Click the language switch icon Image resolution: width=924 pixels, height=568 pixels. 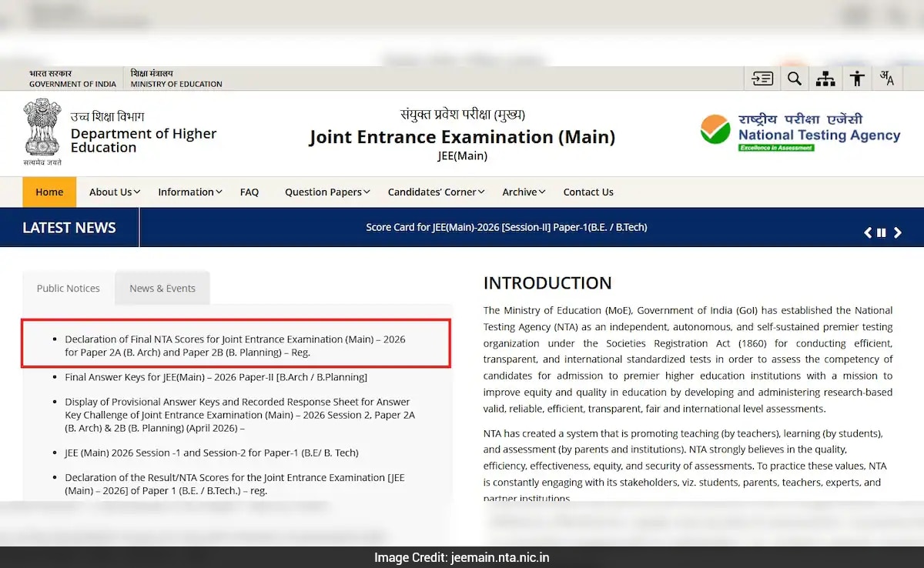(x=887, y=79)
